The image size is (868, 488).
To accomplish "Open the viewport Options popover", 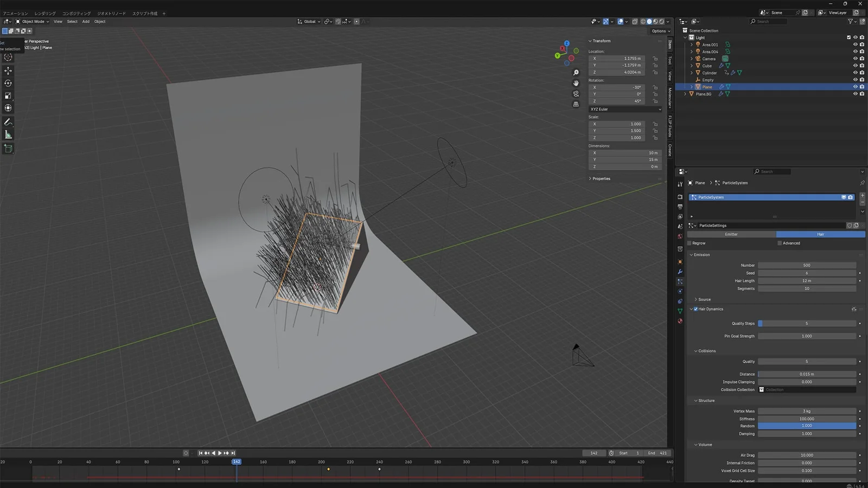I will pos(660,31).
